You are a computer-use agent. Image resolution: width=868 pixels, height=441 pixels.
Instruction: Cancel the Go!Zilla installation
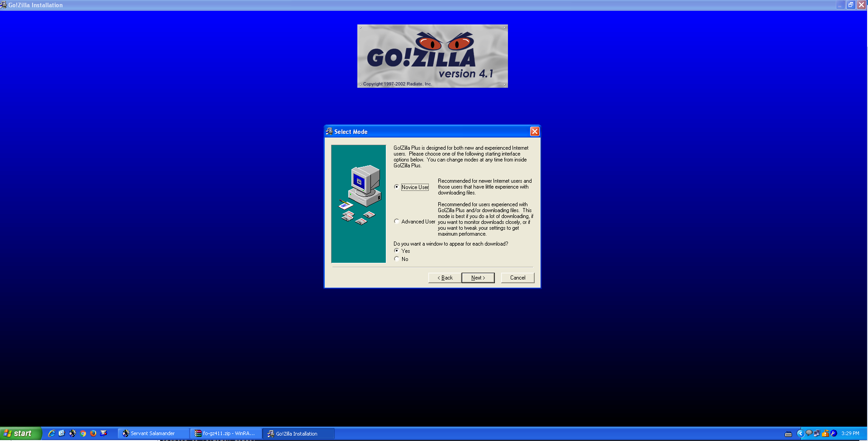(517, 278)
